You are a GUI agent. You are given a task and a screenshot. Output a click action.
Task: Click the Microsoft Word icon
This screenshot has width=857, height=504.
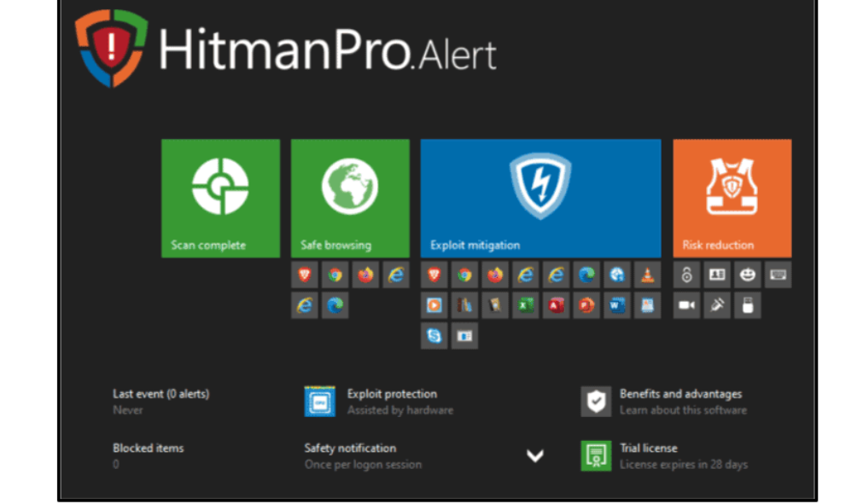[x=617, y=305]
